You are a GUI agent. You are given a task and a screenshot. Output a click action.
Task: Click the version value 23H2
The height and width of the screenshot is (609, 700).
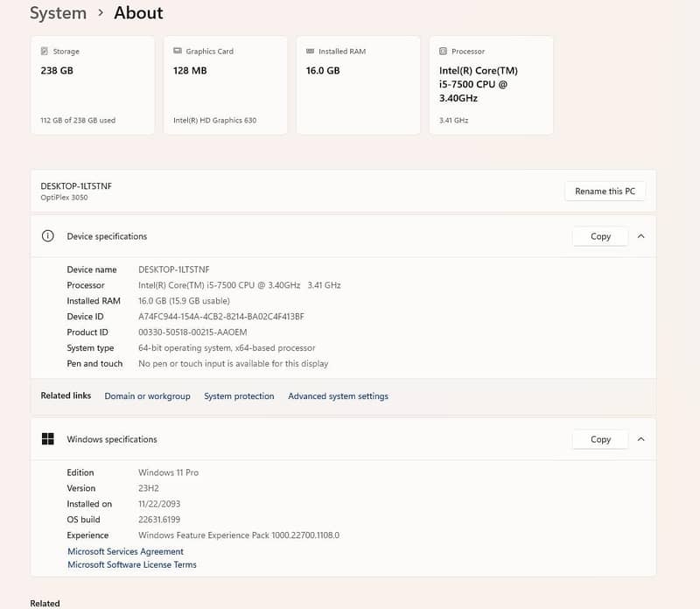point(148,488)
